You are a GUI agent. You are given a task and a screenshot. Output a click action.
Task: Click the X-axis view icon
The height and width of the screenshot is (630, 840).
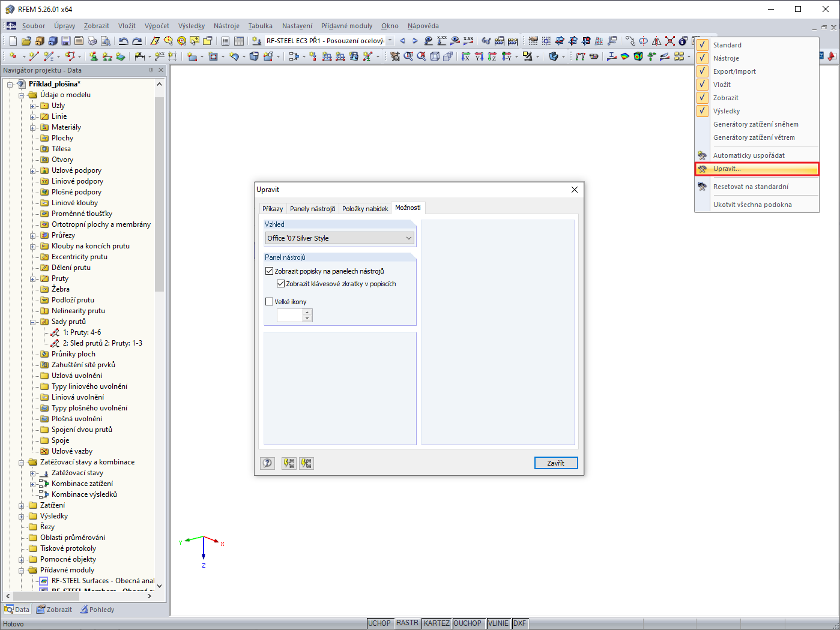[466, 56]
